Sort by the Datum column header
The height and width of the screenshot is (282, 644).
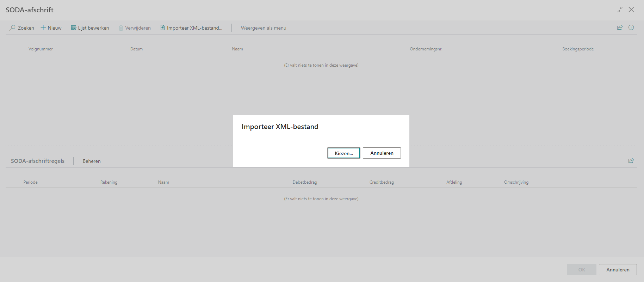tap(136, 49)
